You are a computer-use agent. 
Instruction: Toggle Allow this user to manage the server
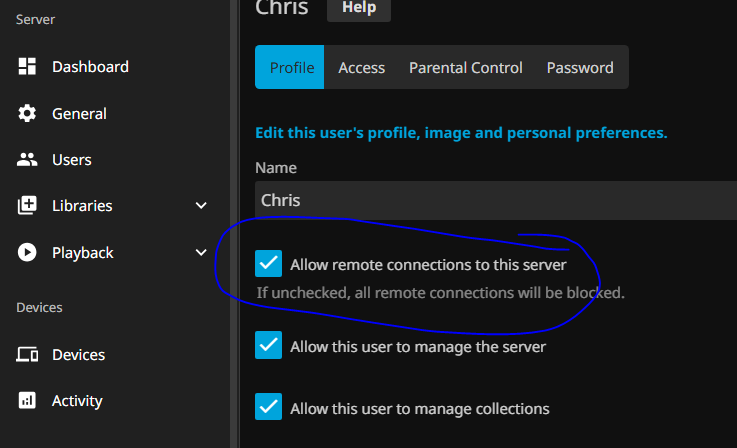click(x=268, y=346)
